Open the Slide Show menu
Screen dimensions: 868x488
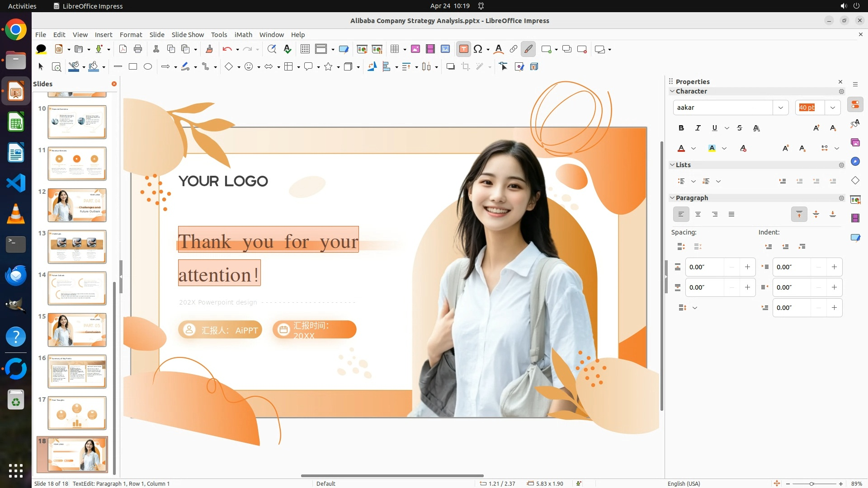click(x=188, y=35)
